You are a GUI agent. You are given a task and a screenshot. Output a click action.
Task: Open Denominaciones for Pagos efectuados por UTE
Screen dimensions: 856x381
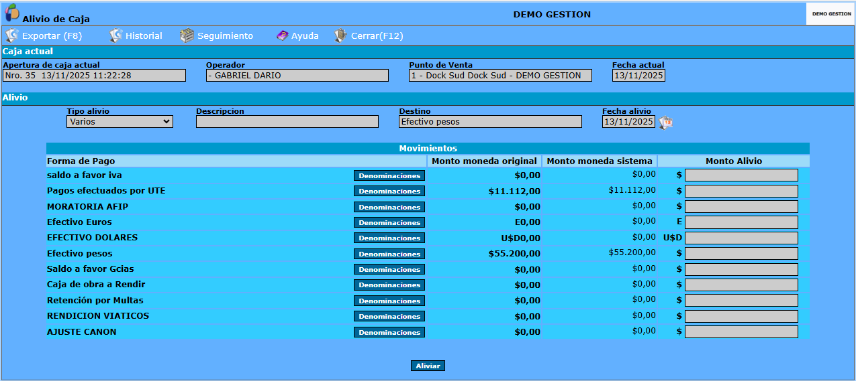[x=389, y=191]
